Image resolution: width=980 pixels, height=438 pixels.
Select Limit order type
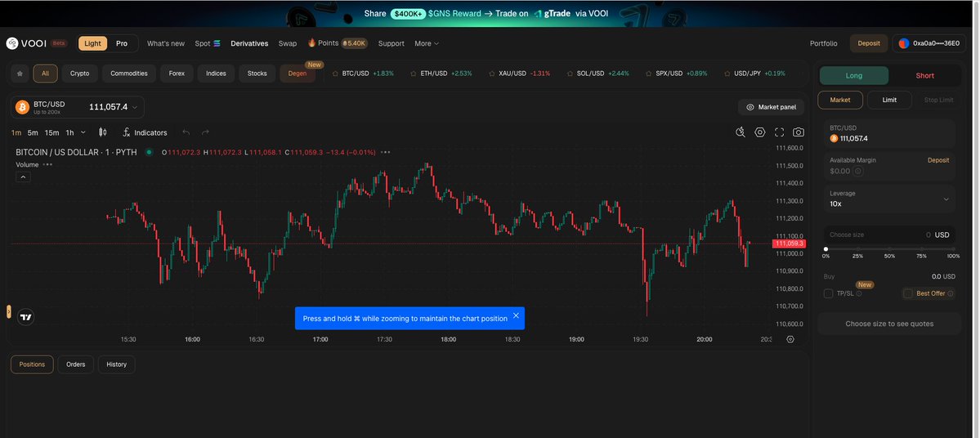(x=889, y=100)
